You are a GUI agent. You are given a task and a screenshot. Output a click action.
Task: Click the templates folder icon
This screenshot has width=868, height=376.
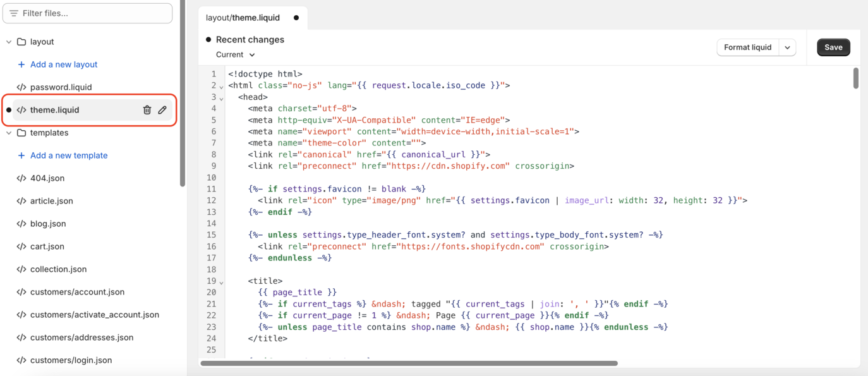pos(21,133)
